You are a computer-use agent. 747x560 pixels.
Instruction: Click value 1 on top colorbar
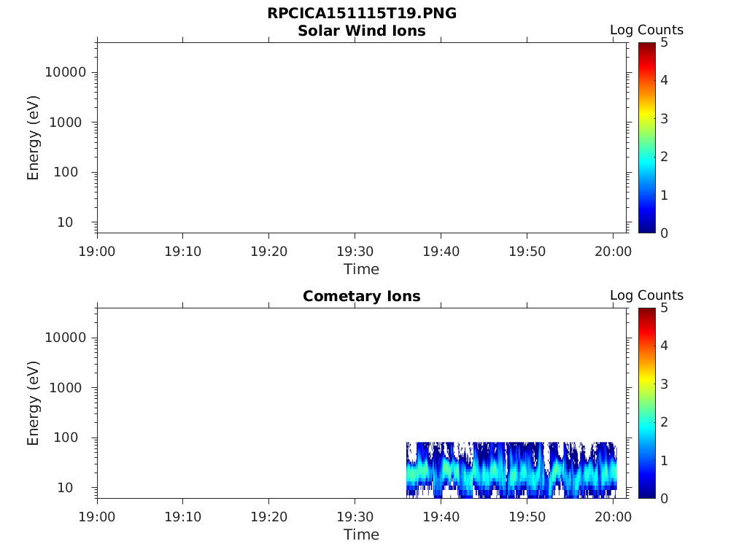(664, 195)
